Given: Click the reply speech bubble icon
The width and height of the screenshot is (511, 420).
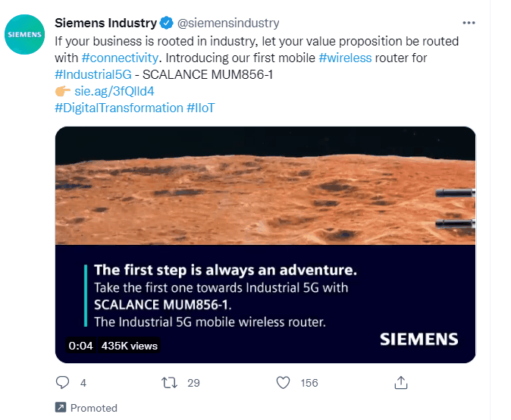Looking at the screenshot, I should click(x=63, y=382).
